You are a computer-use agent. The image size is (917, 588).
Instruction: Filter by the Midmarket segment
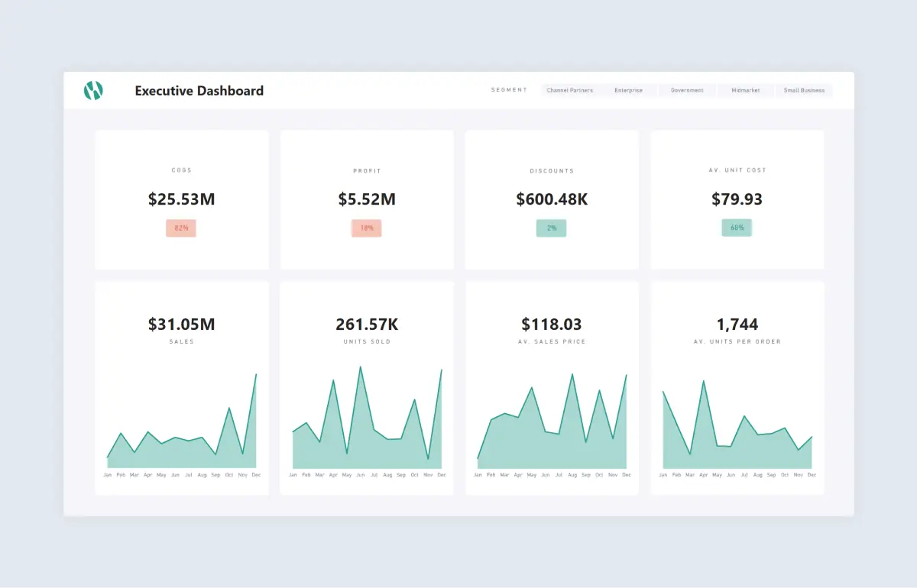click(x=745, y=90)
